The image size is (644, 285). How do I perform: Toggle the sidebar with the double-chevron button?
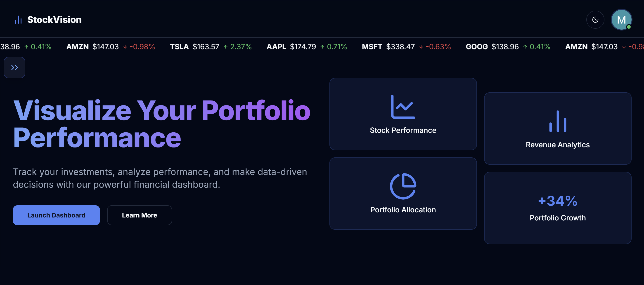point(14,67)
